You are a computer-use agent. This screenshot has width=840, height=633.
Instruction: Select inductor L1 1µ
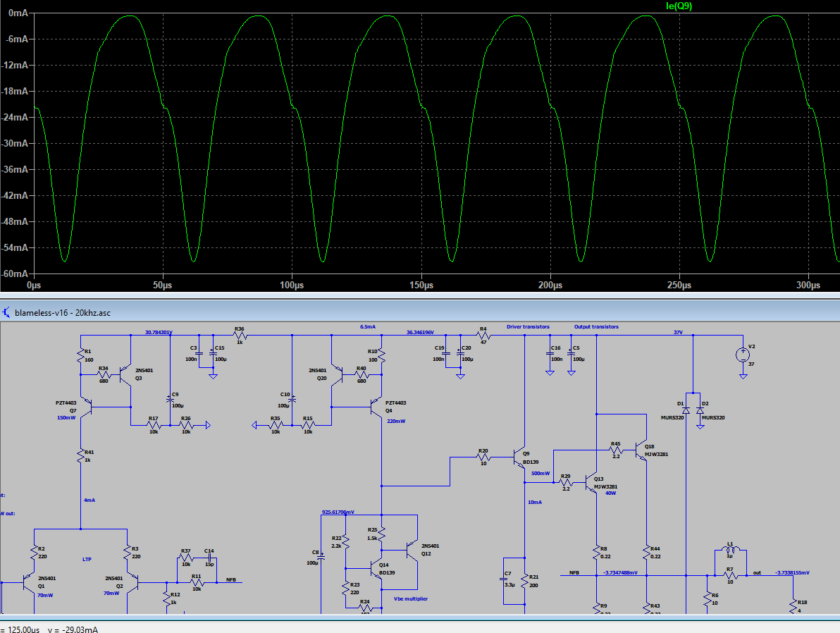731,549
